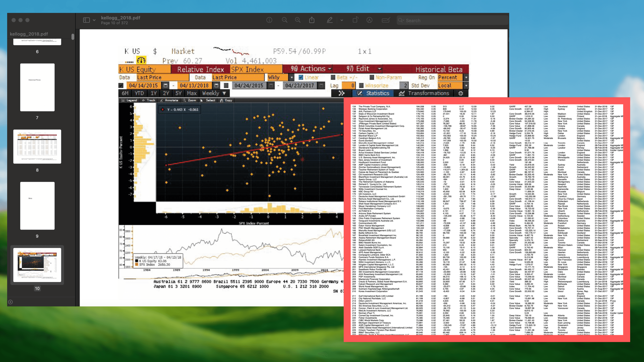Click the Inspector info icon
This screenshot has height=362, width=644.
pyautogui.click(x=269, y=20)
